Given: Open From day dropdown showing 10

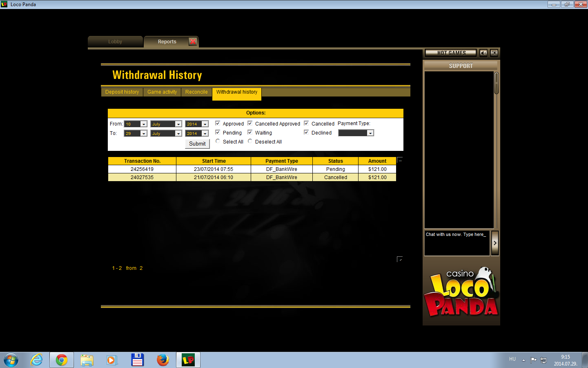Looking at the screenshot, I should [136, 124].
